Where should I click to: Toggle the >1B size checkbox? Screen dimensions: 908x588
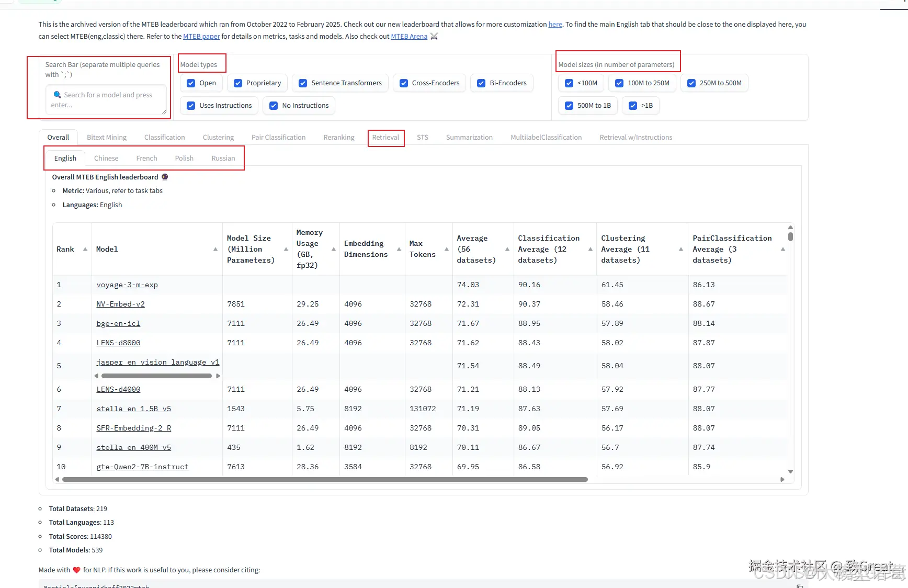click(x=633, y=106)
